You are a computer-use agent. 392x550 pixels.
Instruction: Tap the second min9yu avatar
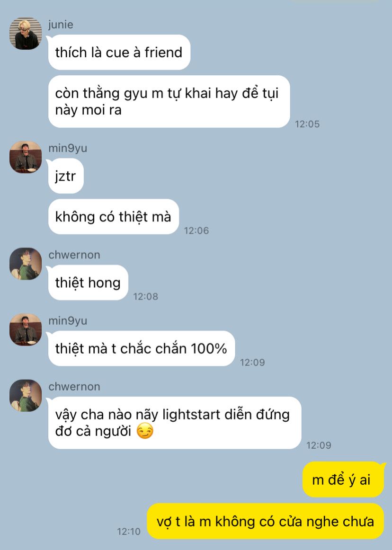(25, 330)
